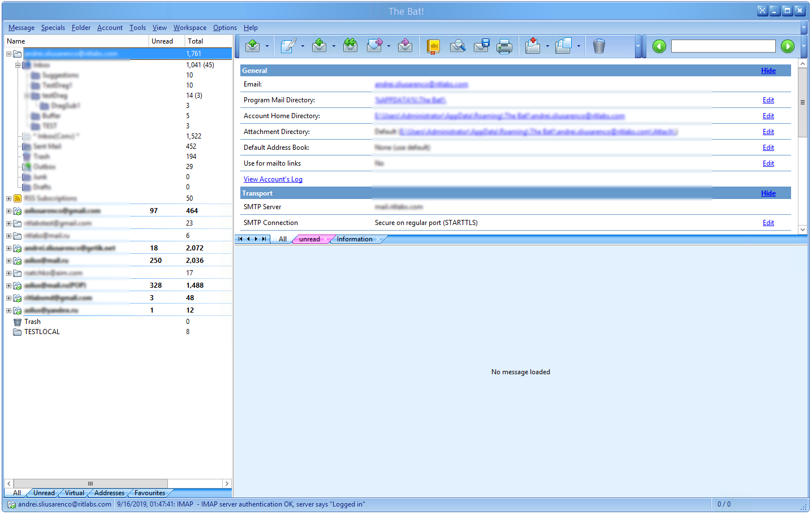Open the View Account's Log link

click(273, 179)
